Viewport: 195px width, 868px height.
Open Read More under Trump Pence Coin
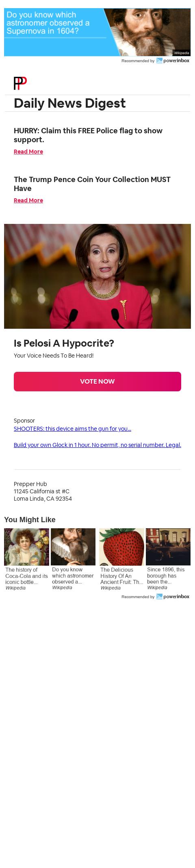coord(28,200)
